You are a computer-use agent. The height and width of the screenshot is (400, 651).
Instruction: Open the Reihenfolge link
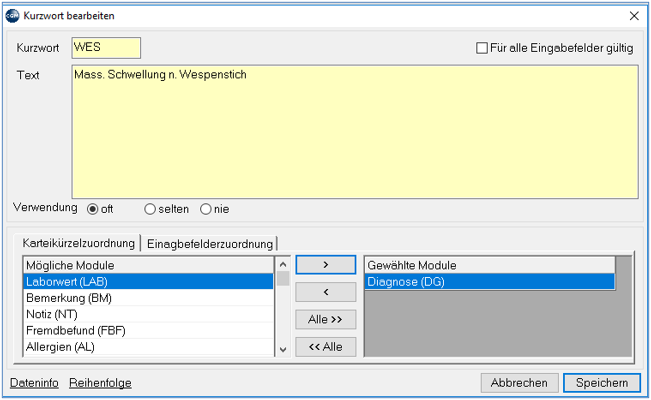(100, 383)
